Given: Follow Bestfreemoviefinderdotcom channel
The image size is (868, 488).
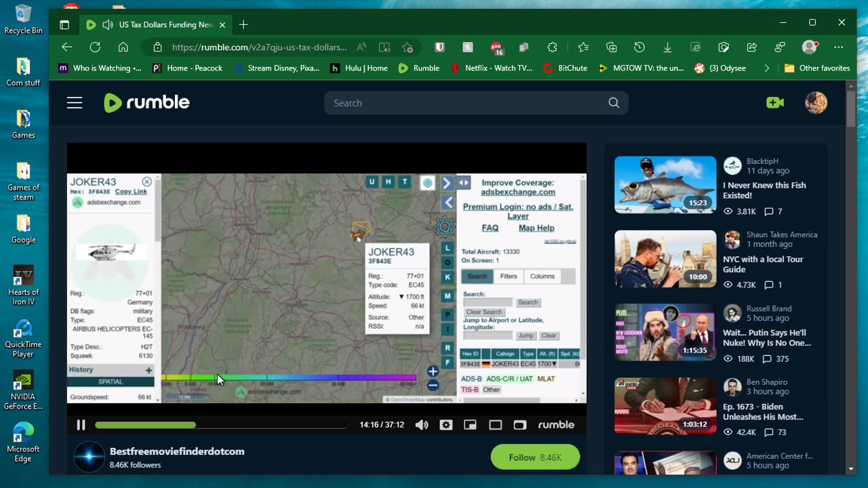Looking at the screenshot, I should (x=535, y=457).
